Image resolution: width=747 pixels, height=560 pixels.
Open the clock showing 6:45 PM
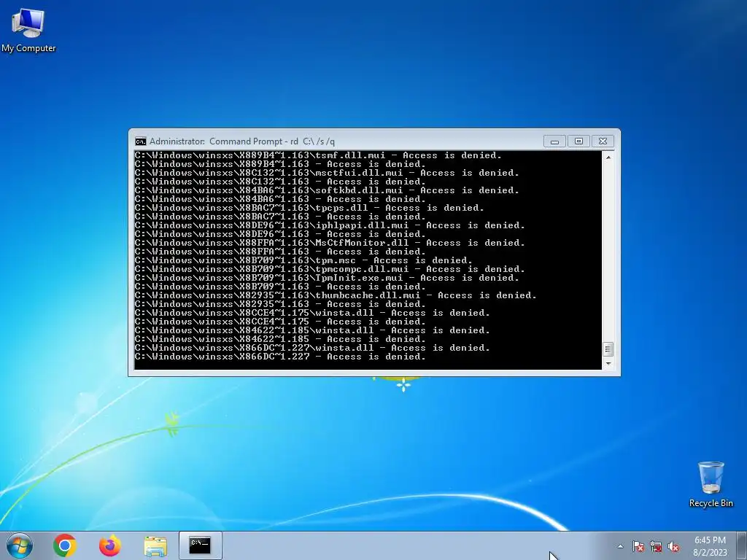[710, 546]
